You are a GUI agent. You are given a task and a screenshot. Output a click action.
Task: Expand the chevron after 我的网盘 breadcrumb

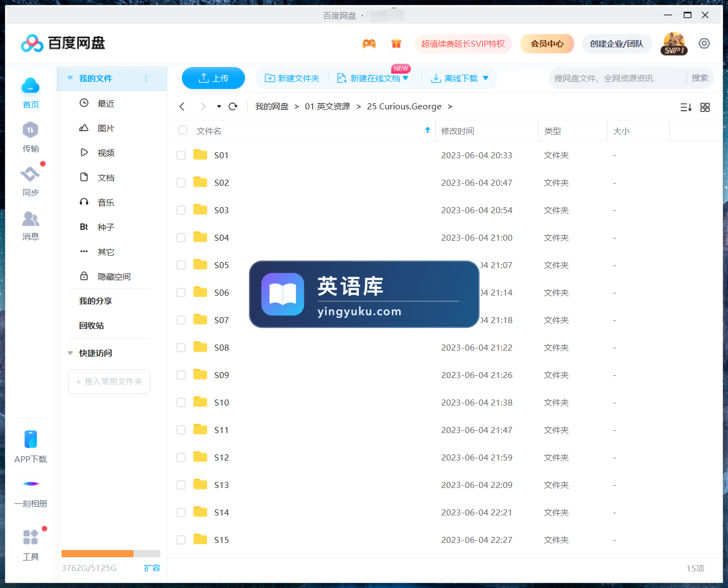tap(297, 107)
